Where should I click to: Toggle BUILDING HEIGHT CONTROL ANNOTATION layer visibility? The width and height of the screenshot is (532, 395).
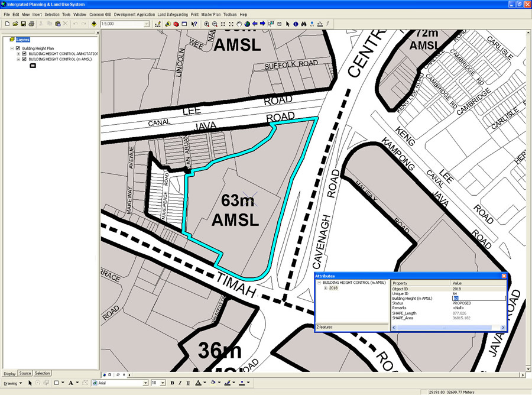[x=24, y=54]
